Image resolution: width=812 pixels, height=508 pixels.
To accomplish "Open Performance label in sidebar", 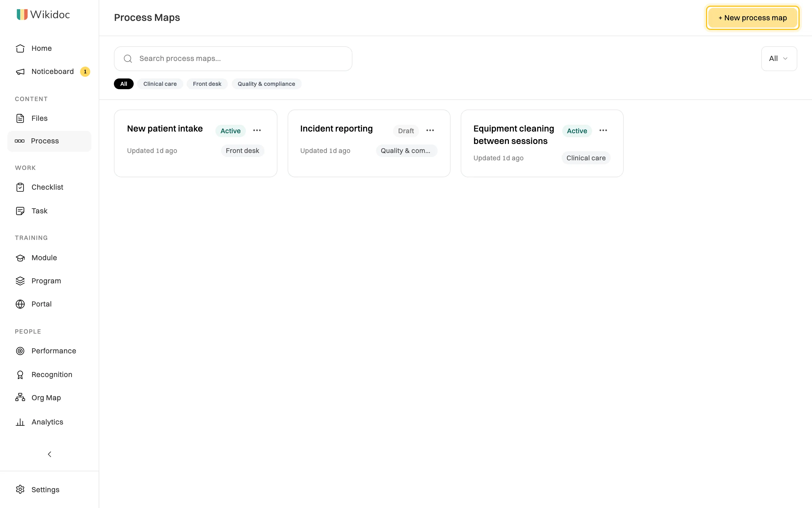I will [x=54, y=351].
